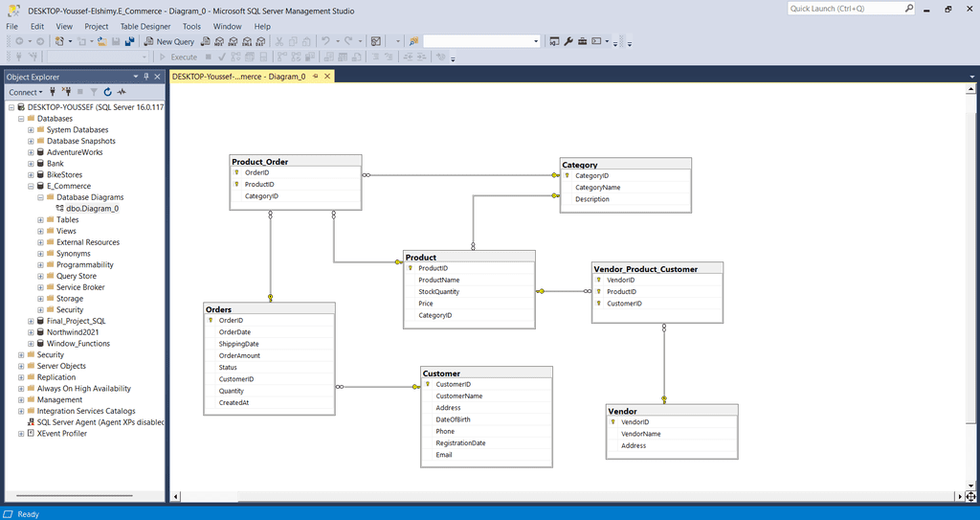Open the Table Designer menu
The width and height of the screenshot is (980, 520).
(x=145, y=27)
